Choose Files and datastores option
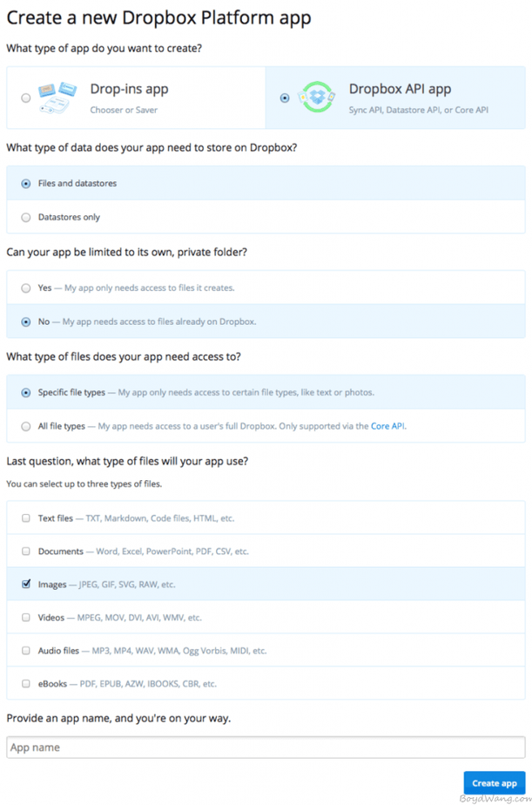Viewport: 532px width, 805px height. click(26, 184)
